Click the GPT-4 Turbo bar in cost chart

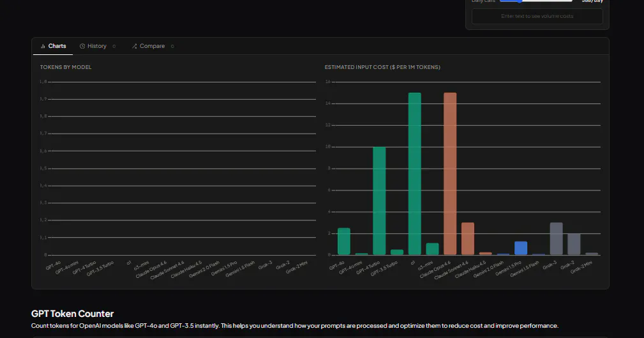coord(379,201)
